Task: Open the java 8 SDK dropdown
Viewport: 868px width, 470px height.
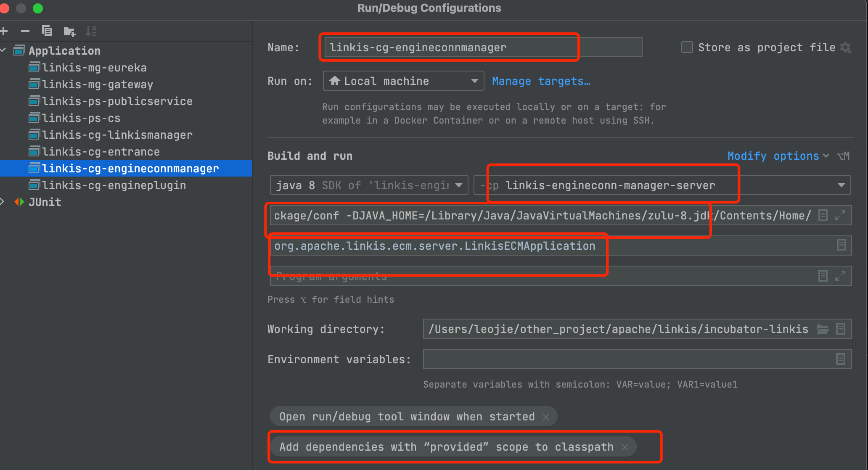Action: (458, 185)
